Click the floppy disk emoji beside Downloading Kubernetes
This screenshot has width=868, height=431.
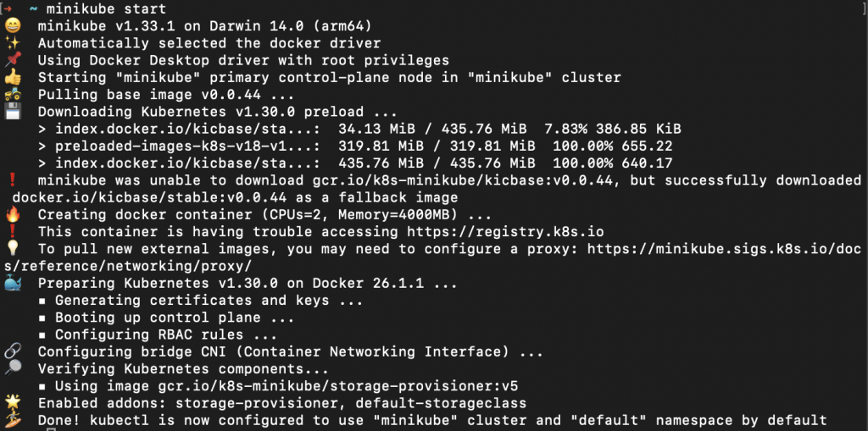click(x=12, y=112)
